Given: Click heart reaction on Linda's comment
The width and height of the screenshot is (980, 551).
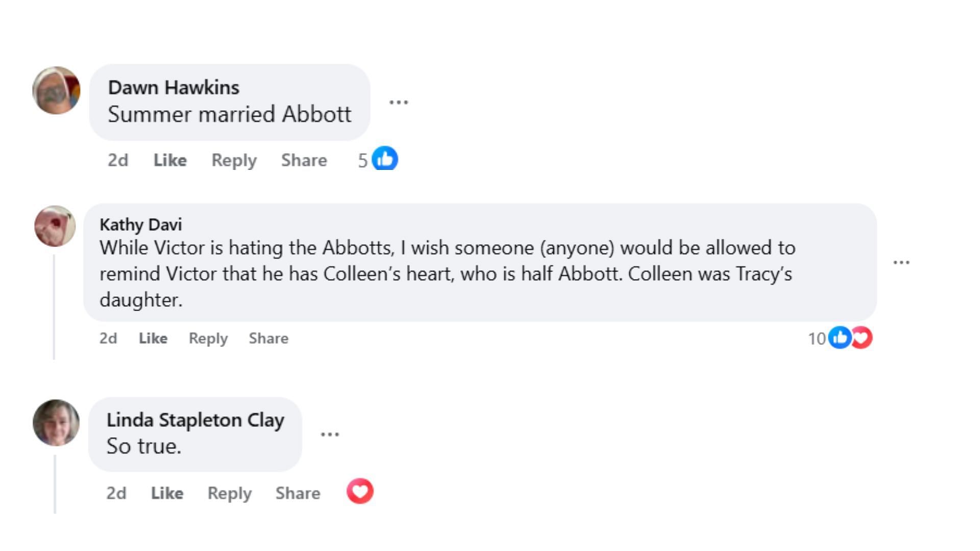Looking at the screenshot, I should click(360, 491).
